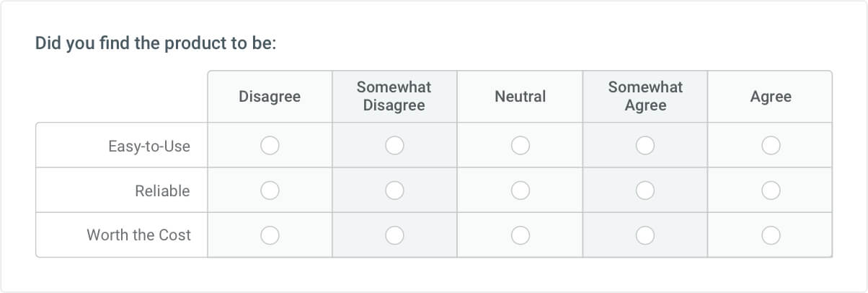Viewport: 868px width, 293px height.
Task: Click the Neutral column header
Action: click(521, 97)
